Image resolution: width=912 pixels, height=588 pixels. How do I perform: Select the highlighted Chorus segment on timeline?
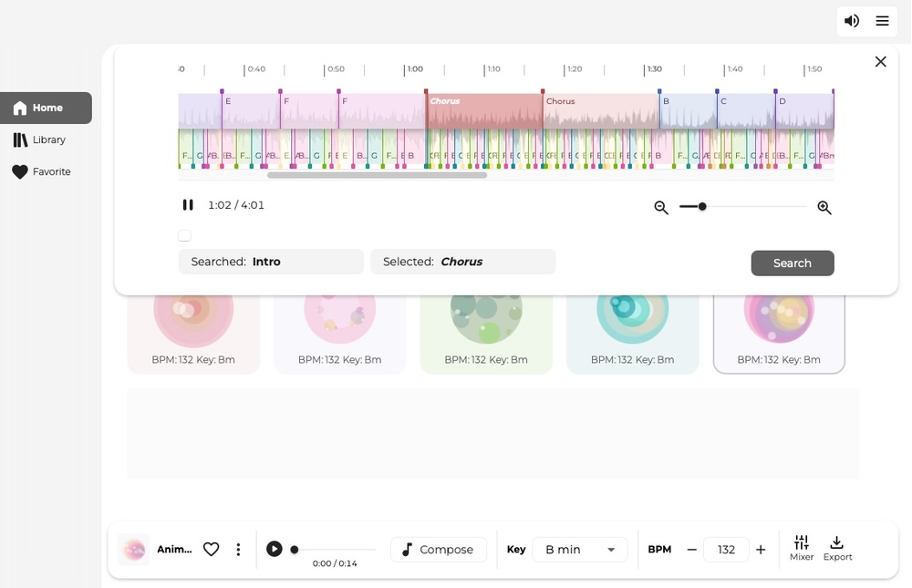click(484, 111)
